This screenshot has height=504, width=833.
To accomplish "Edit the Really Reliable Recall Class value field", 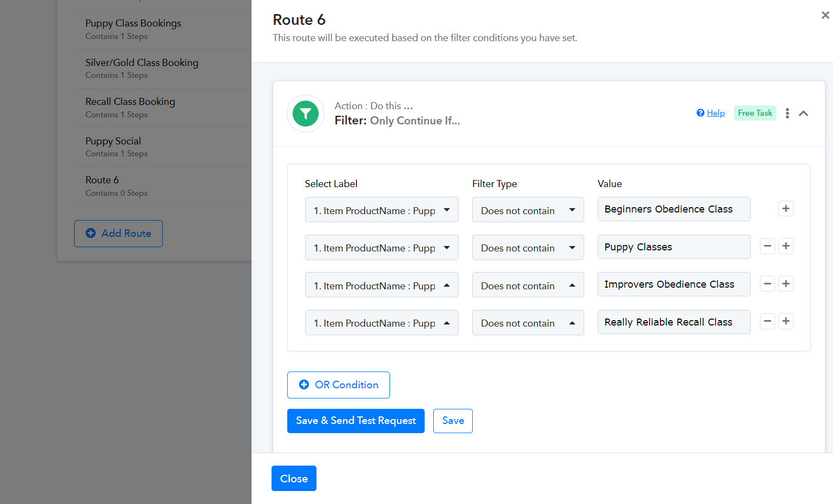I will pos(674,322).
